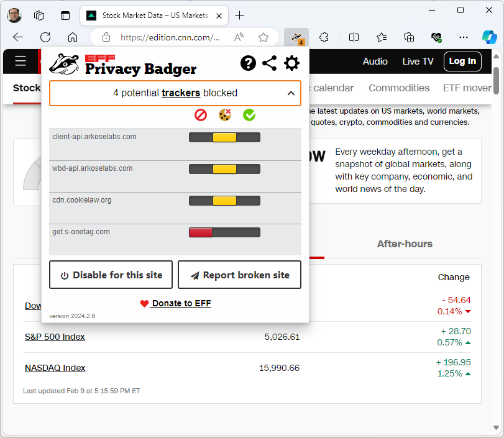Click the Last updated timestamp text
504x438 pixels.
pos(81,391)
